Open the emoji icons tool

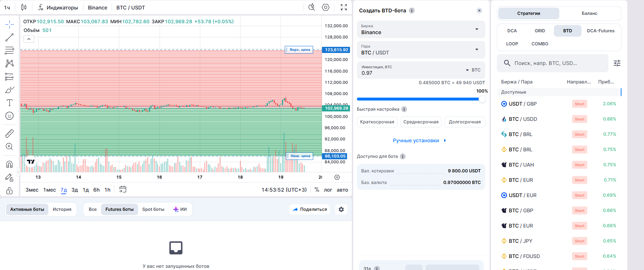(x=9, y=116)
